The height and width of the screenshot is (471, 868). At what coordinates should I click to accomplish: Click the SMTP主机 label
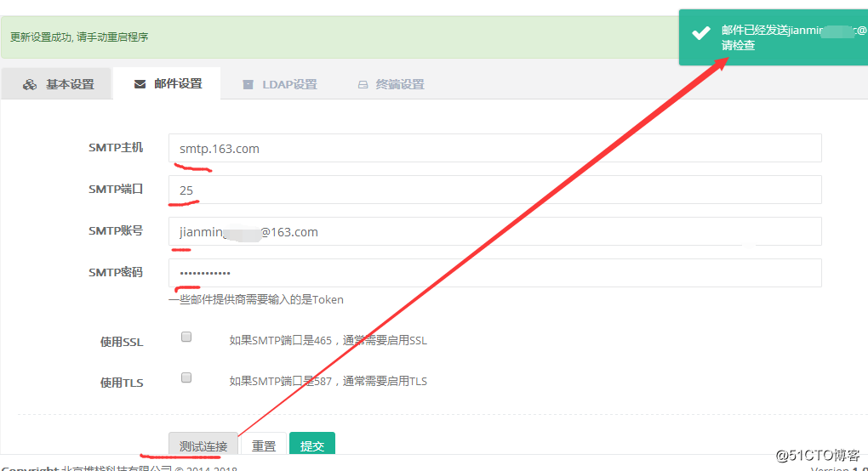116,148
